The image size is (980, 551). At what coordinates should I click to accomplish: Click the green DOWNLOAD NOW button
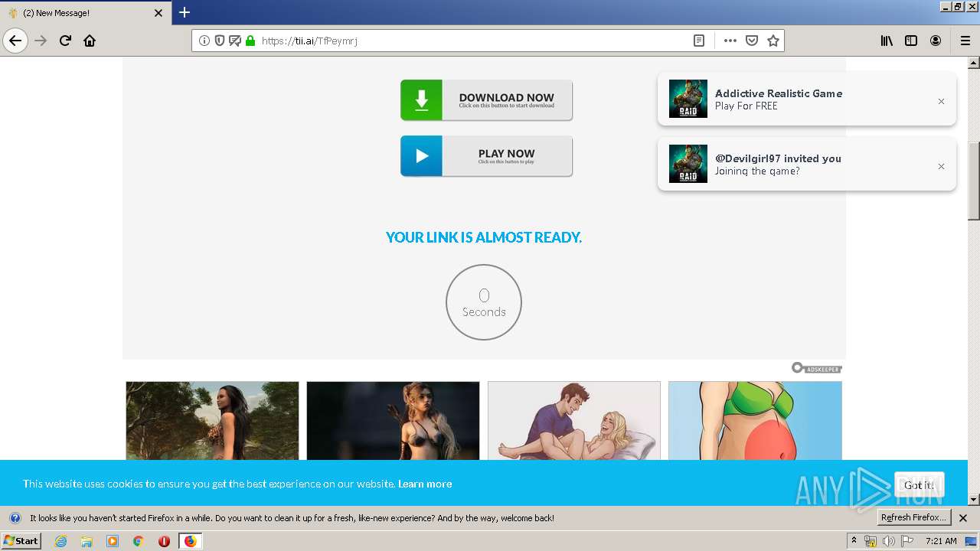(486, 100)
